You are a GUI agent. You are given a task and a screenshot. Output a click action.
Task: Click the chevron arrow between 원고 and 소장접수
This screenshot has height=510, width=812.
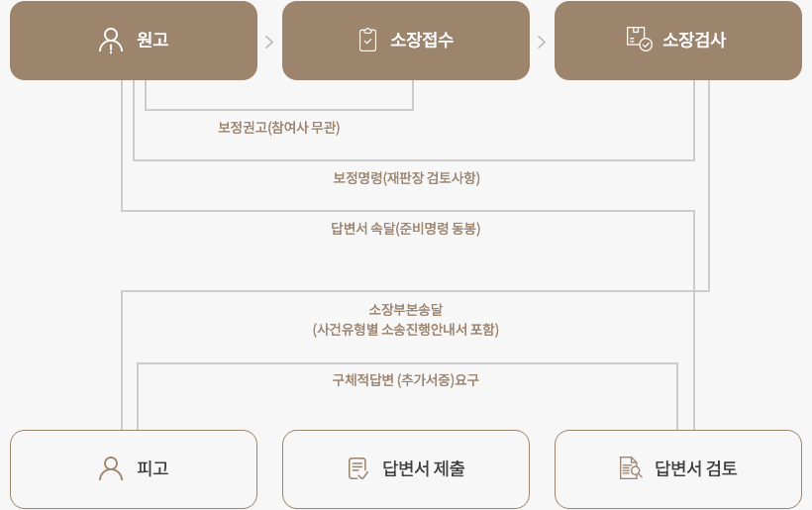(269, 42)
